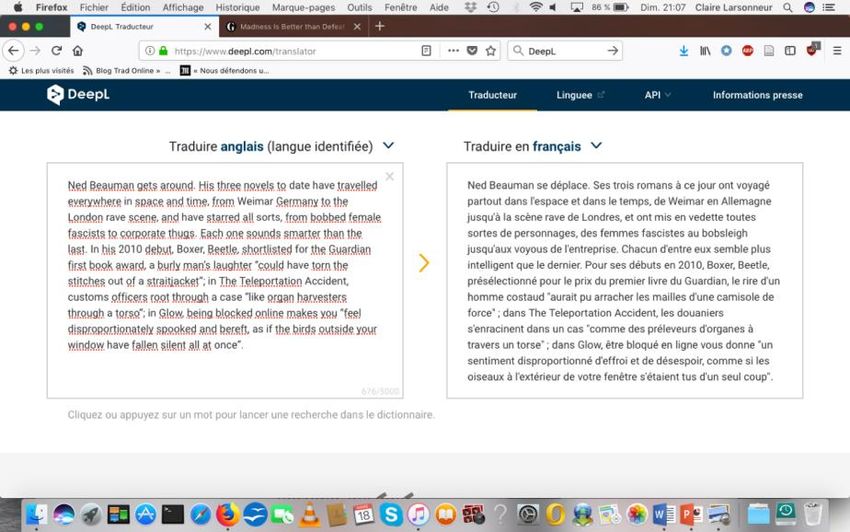Launch Microsoft Word from the Dock
This screenshot has height=532, width=850.
664,514
